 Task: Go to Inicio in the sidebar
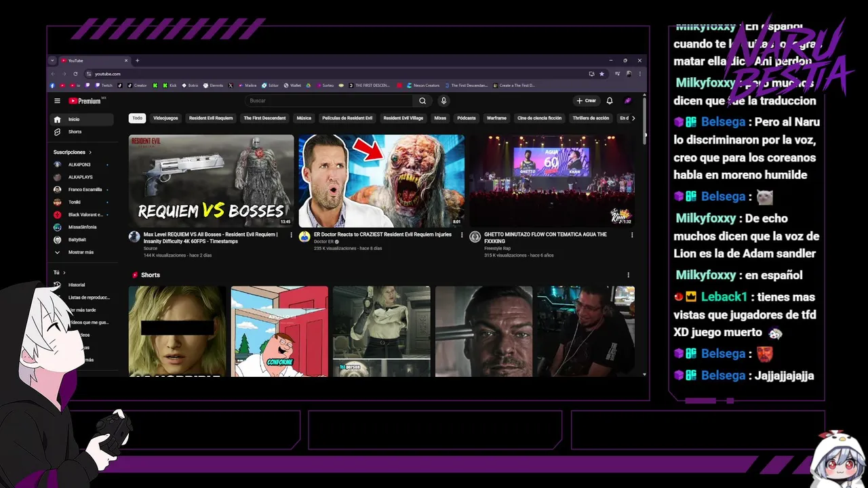(x=82, y=119)
